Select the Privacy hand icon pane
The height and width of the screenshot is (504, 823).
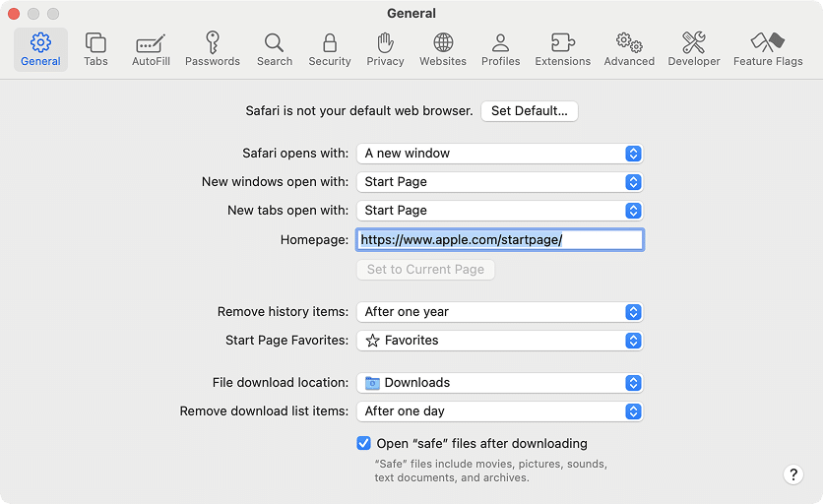(385, 50)
